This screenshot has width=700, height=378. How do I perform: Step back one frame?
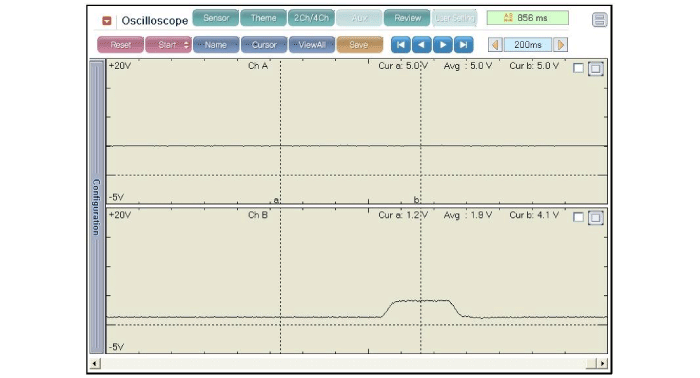pyautogui.click(x=421, y=45)
